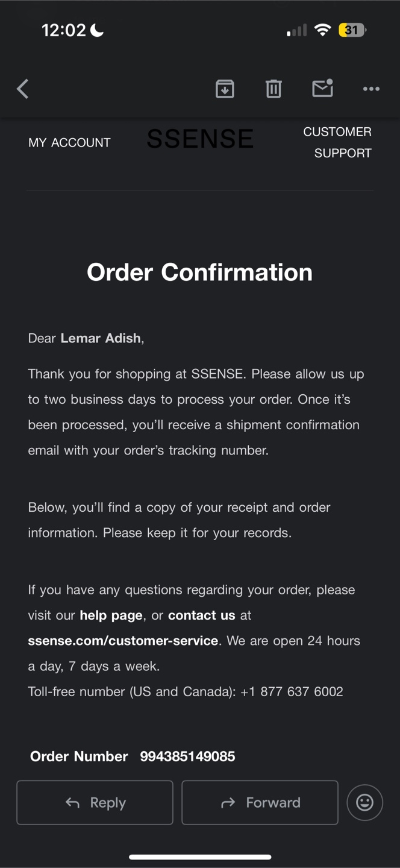Mark the email as unread

[322, 89]
